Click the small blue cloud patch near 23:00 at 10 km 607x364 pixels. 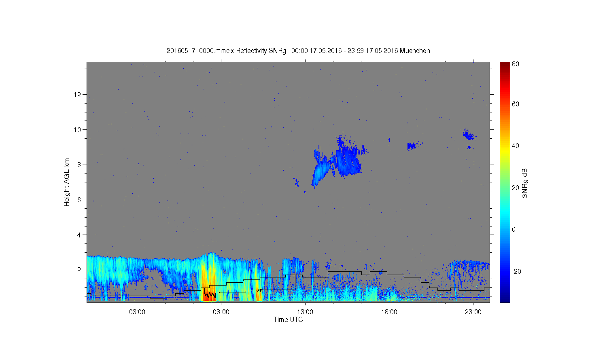click(469, 135)
